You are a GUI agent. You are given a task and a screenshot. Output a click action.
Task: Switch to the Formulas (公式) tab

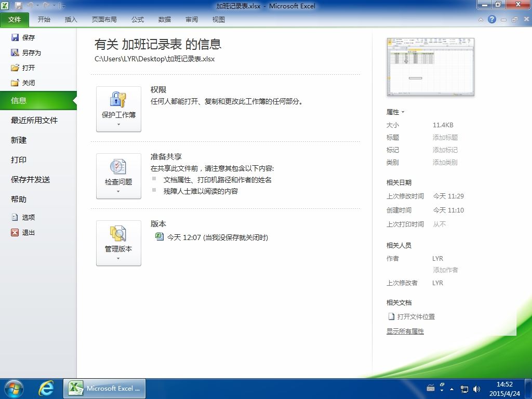point(137,20)
